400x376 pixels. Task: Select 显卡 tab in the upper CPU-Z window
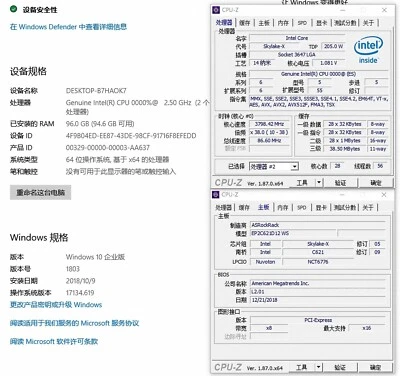coord(322,23)
